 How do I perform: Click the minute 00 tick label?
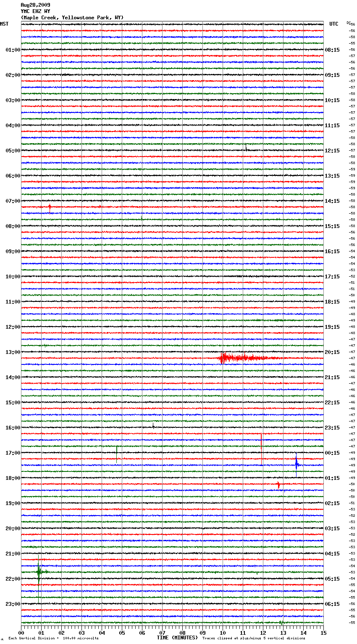coord(21,633)
